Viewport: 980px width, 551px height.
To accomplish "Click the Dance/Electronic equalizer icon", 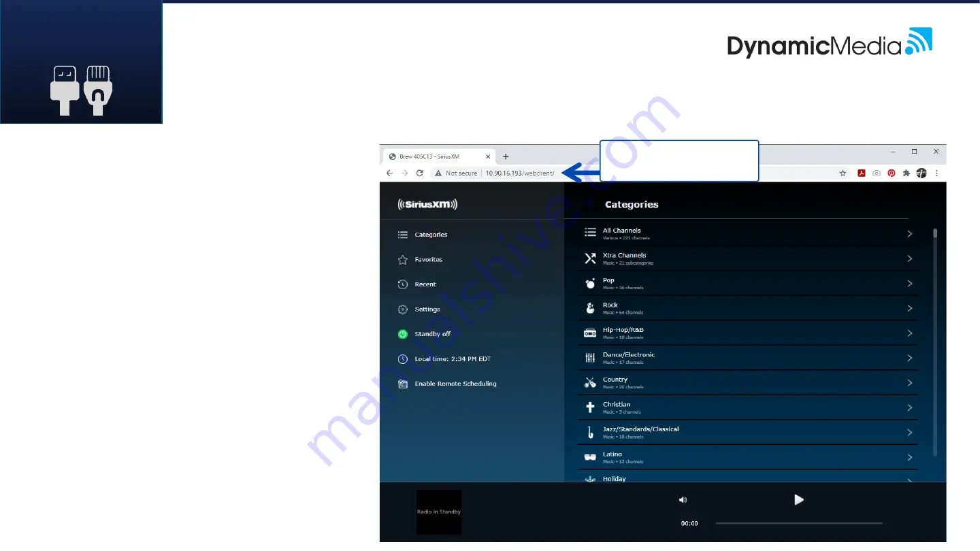I will pos(590,358).
